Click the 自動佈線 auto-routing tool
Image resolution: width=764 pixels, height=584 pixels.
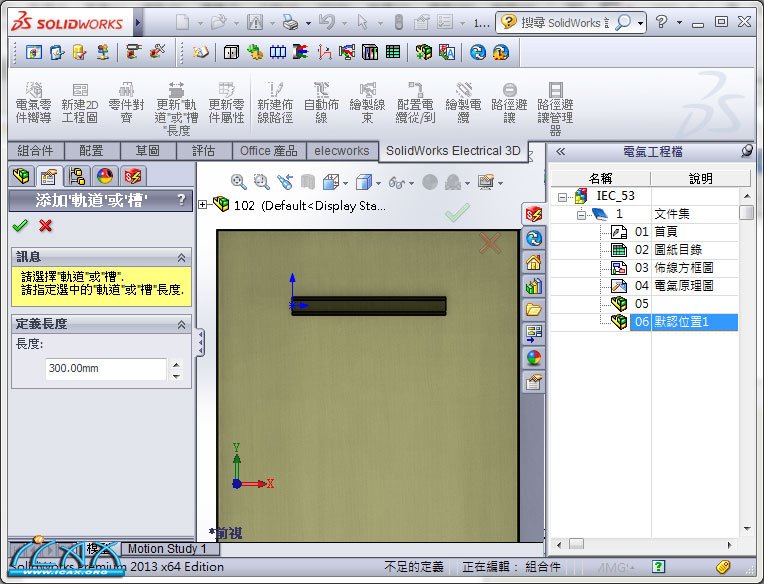321,103
